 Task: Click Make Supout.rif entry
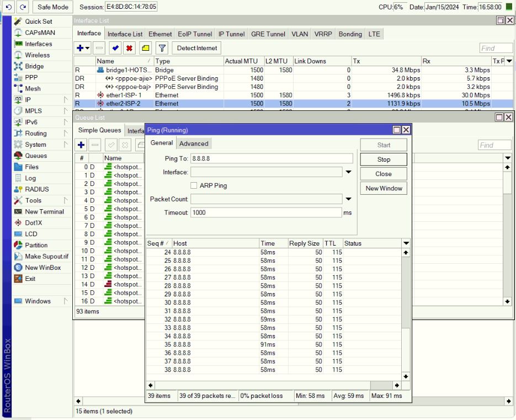click(x=46, y=257)
